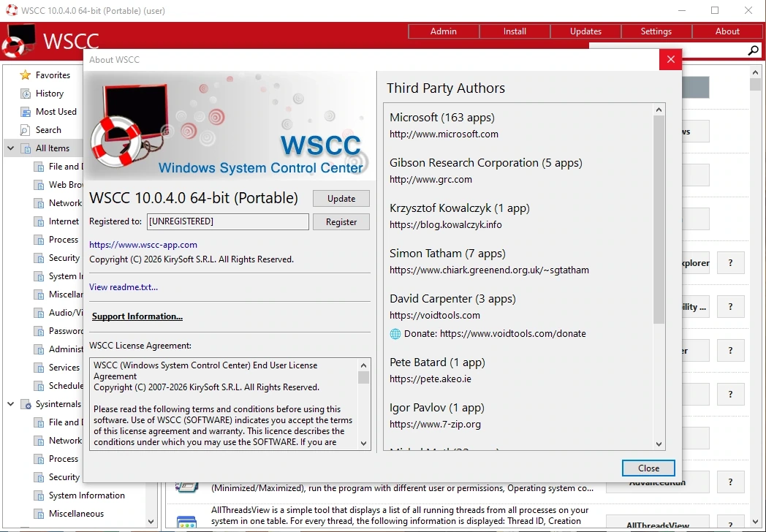Select the Sysinternals category icon
Viewport: 766px width, 532px height.
(x=26, y=405)
